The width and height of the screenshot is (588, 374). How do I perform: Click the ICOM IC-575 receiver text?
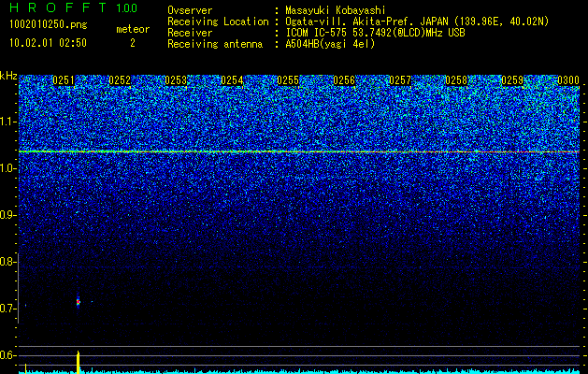[x=375, y=33]
